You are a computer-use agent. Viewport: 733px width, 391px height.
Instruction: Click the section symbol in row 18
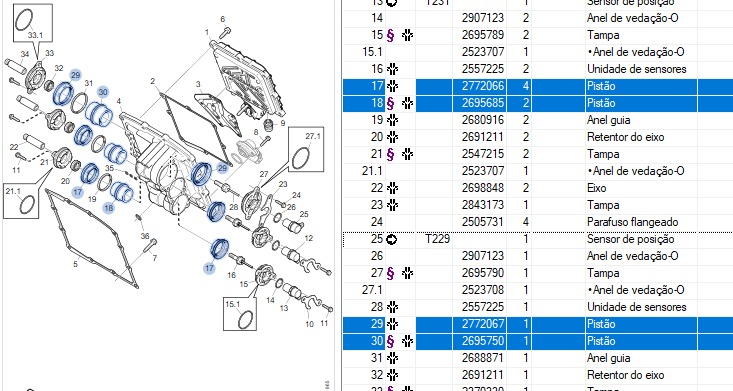point(391,103)
